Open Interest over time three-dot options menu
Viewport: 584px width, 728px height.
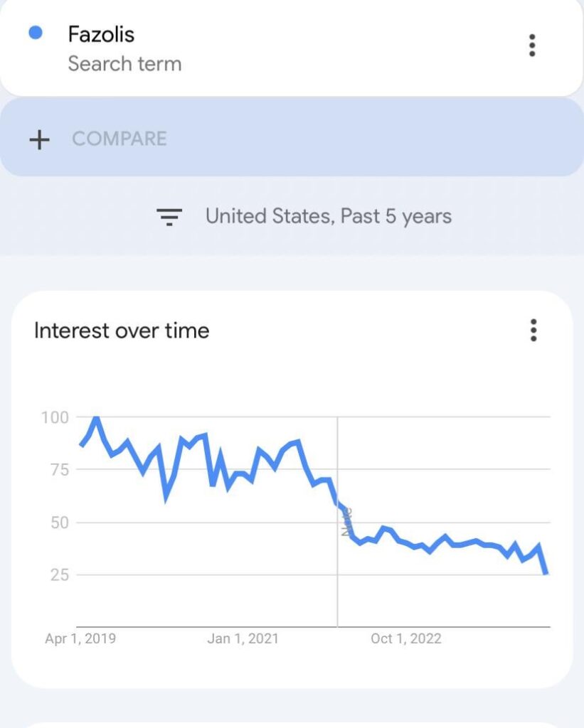(533, 331)
